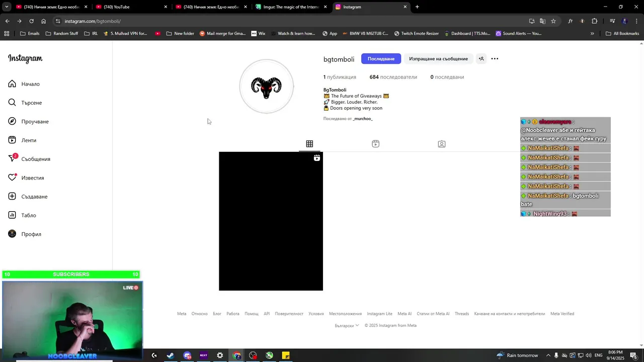Open Търсене (Search) in sidebar
The image size is (644, 362).
(x=25, y=103)
